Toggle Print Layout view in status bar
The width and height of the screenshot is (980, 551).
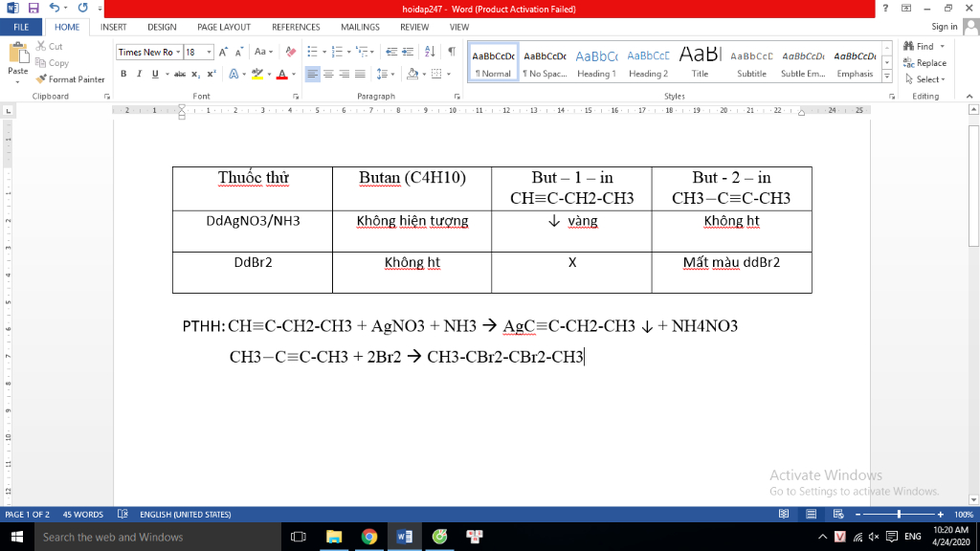[x=812, y=514]
